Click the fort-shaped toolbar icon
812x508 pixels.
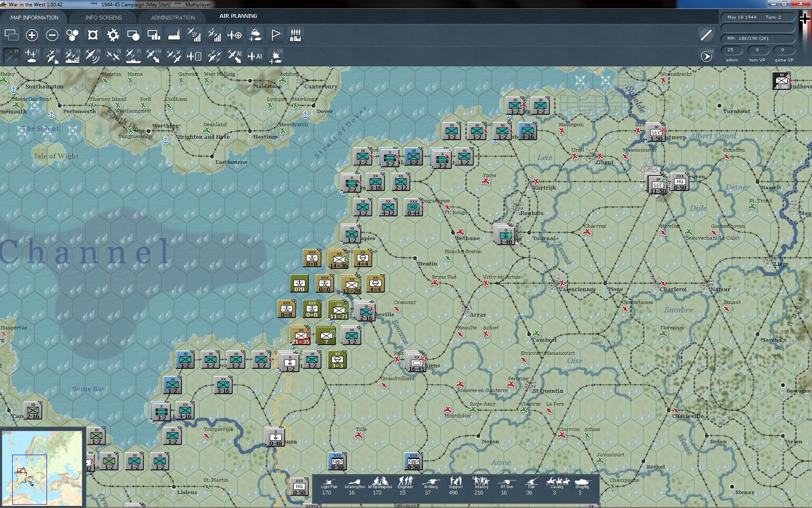pos(93,35)
